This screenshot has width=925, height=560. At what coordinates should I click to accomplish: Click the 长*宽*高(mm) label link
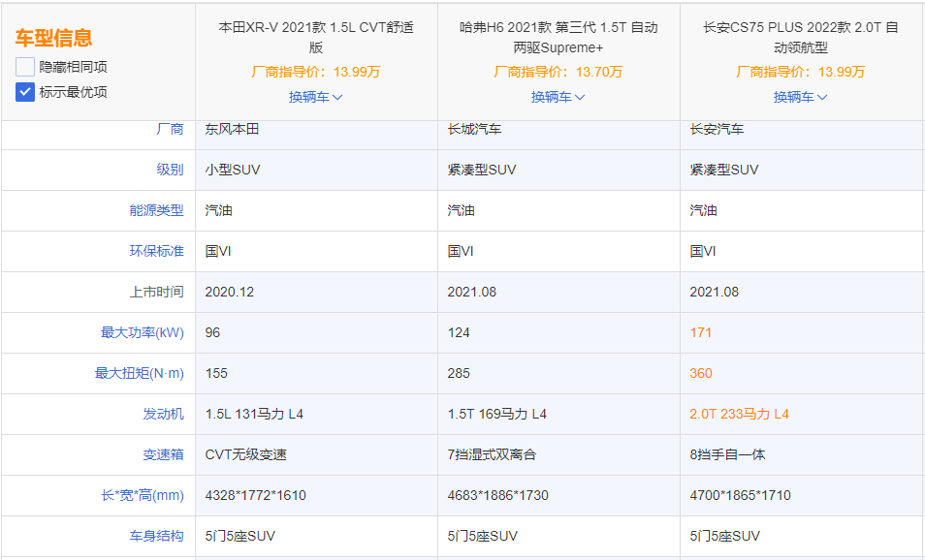143,495
